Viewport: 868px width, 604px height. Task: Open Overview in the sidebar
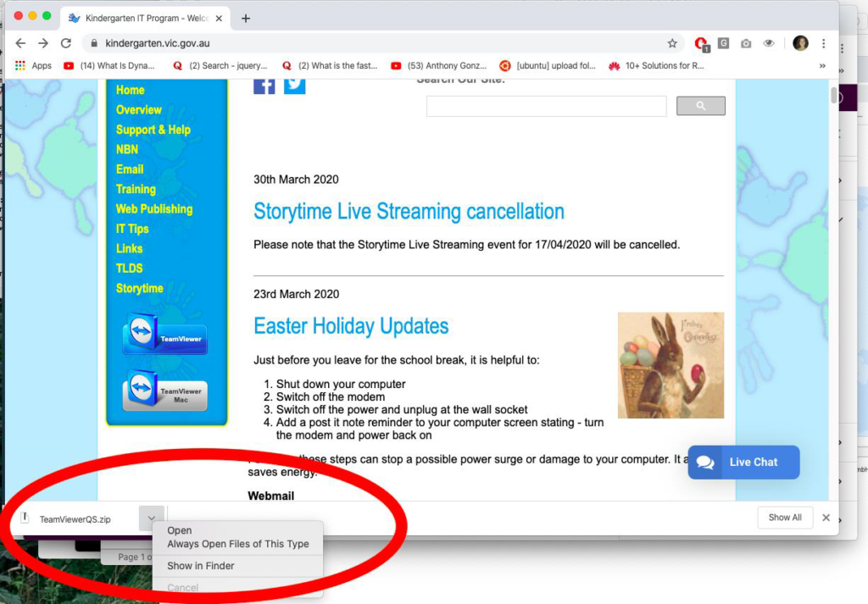pyautogui.click(x=139, y=110)
